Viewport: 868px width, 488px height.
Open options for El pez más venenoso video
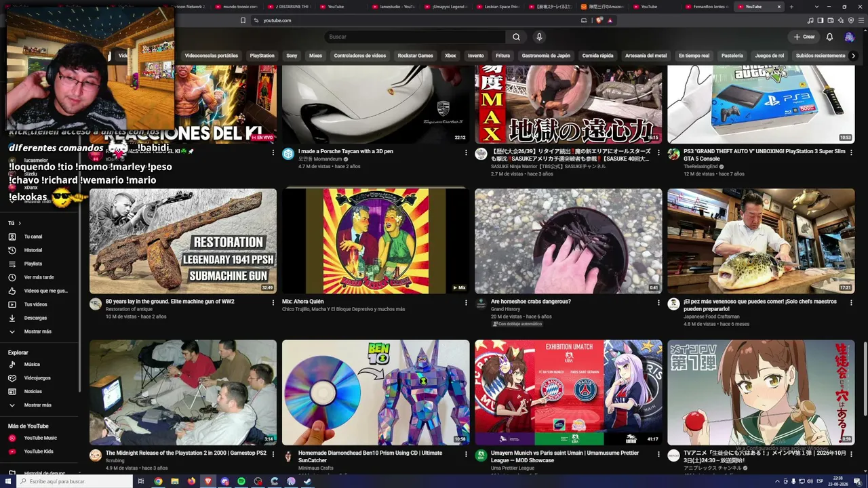coord(851,302)
